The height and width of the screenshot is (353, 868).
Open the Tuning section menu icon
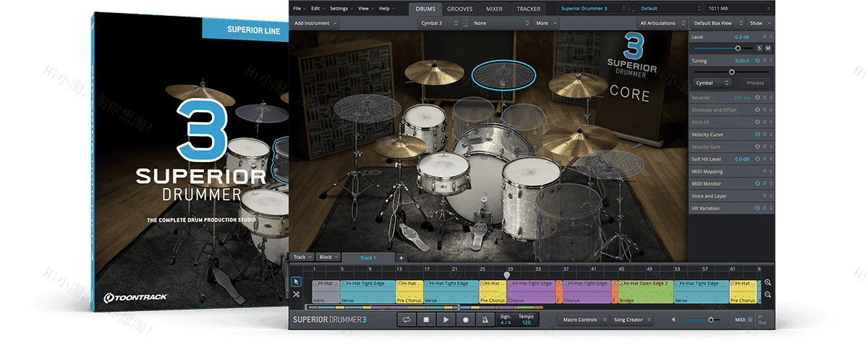click(765, 61)
